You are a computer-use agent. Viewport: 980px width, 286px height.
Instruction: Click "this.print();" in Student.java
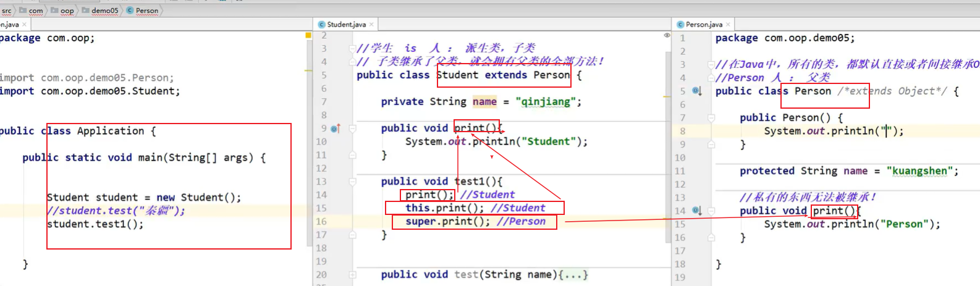coord(445,208)
